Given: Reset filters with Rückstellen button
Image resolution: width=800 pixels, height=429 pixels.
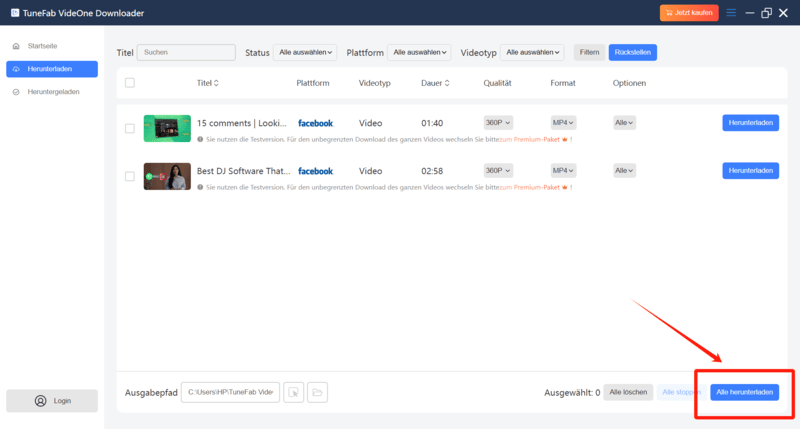Looking at the screenshot, I should click(633, 52).
